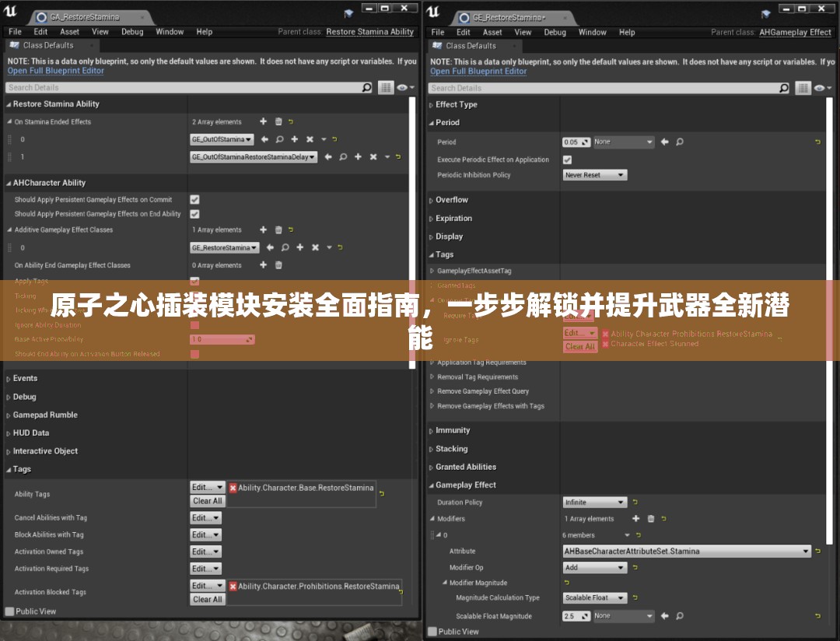Open Window menu in GE_RestoreStamina window

(592, 33)
